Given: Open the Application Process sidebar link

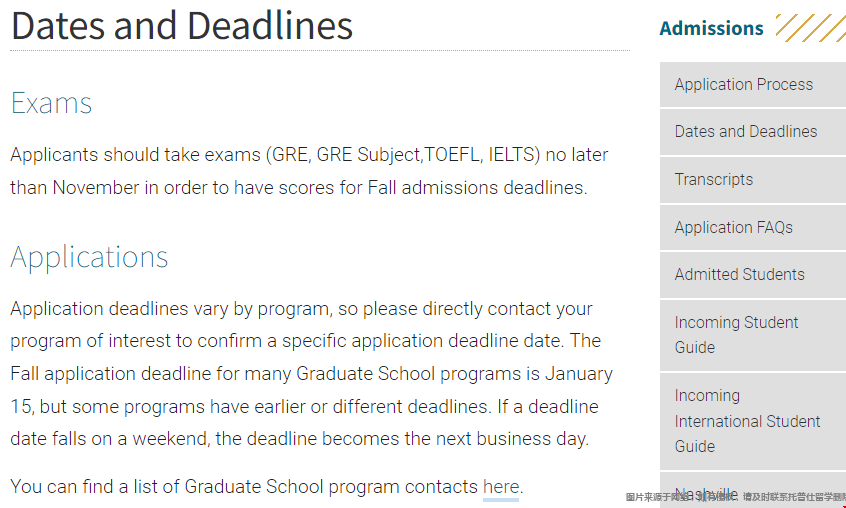Looking at the screenshot, I should [743, 85].
